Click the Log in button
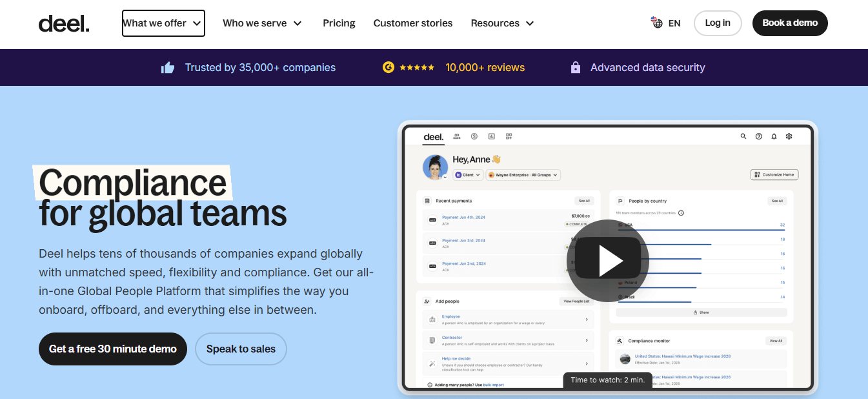 coord(718,23)
